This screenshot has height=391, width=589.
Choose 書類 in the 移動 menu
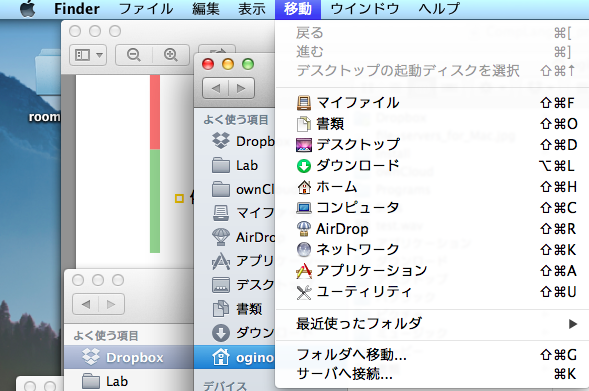pos(432,124)
